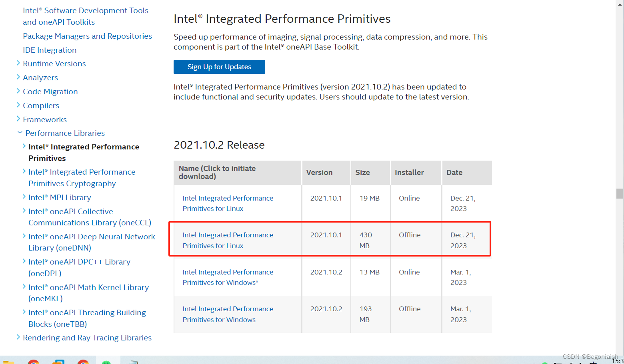Click the Sign Up for Updates button
The width and height of the screenshot is (624, 364).
[x=219, y=67]
